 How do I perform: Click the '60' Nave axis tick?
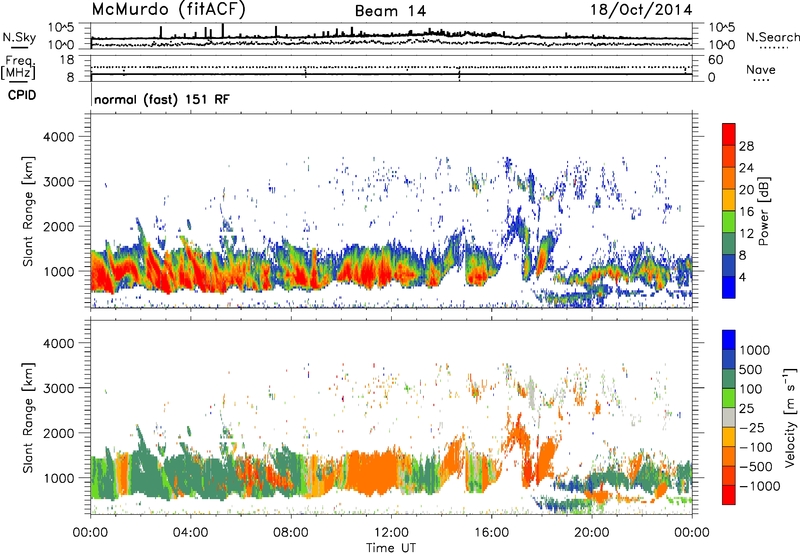[x=715, y=60]
